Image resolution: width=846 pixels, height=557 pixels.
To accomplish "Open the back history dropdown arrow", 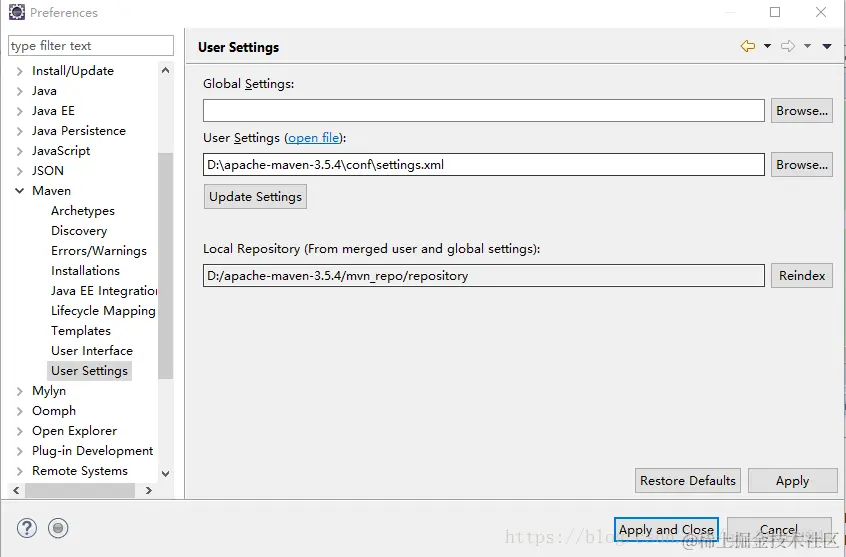I will (767, 46).
